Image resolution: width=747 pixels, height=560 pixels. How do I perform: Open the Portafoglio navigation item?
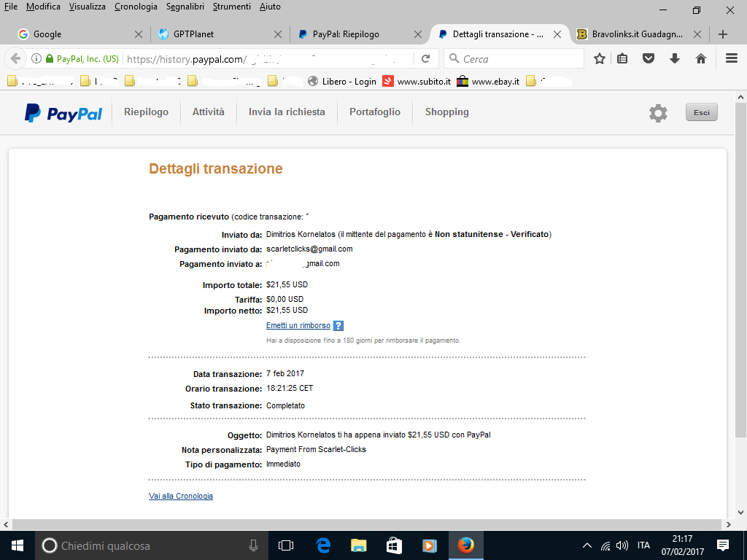click(x=375, y=112)
